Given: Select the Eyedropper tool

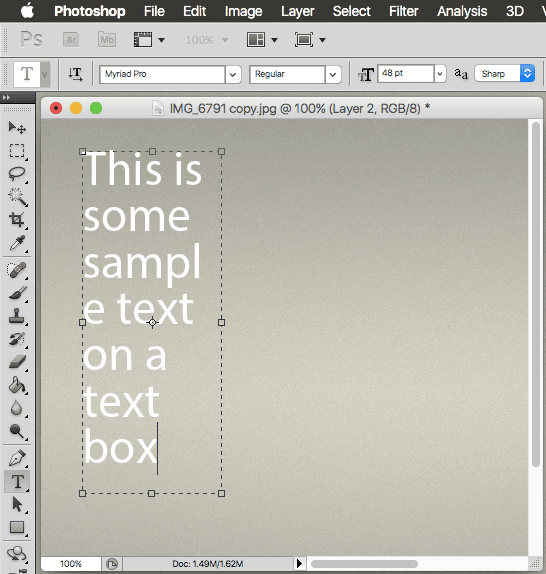Looking at the screenshot, I should click(x=17, y=243).
